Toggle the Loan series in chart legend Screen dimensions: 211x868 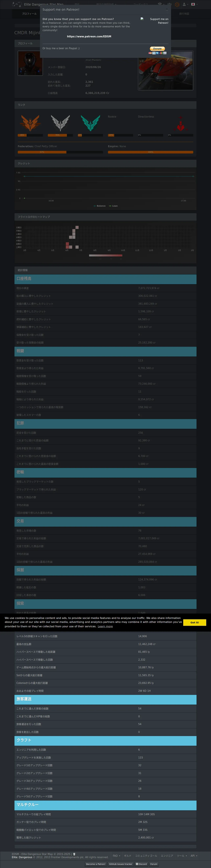coord(113,206)
